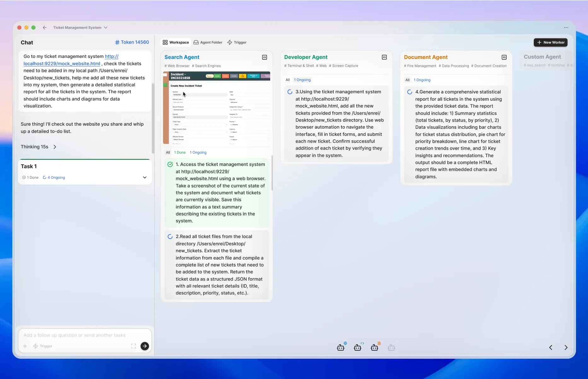The image size is (588, 379).
Task: Open the more options (...) menu top right
Action: click(566, 27)
